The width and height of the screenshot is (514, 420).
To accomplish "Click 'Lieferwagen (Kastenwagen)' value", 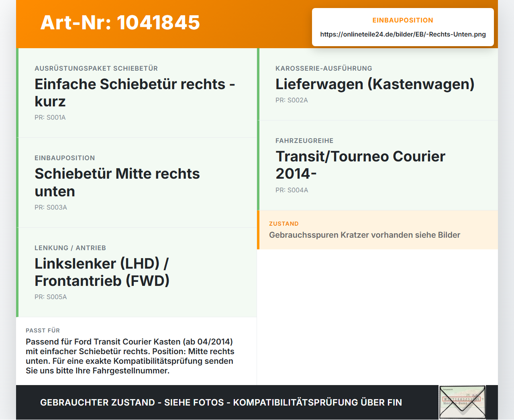I will pyautogui.click(x=375, y=84).
